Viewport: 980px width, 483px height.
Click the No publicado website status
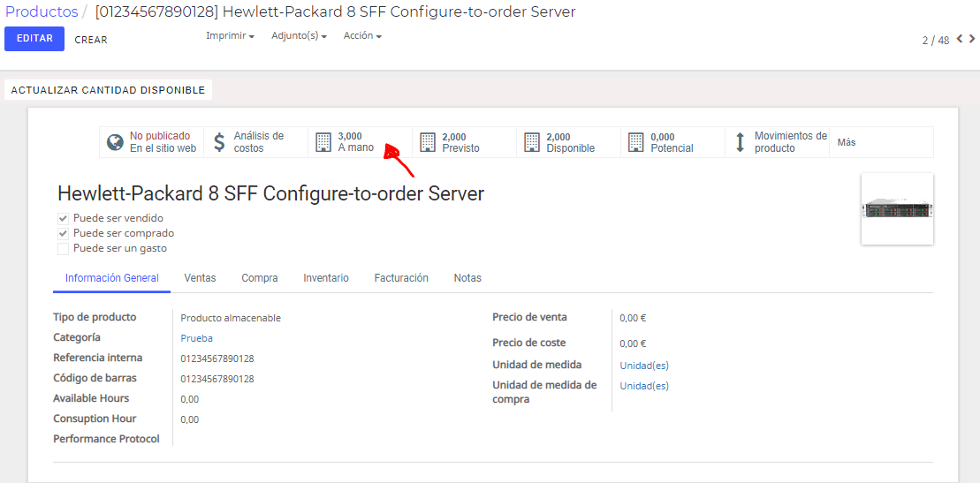(151, 142)
